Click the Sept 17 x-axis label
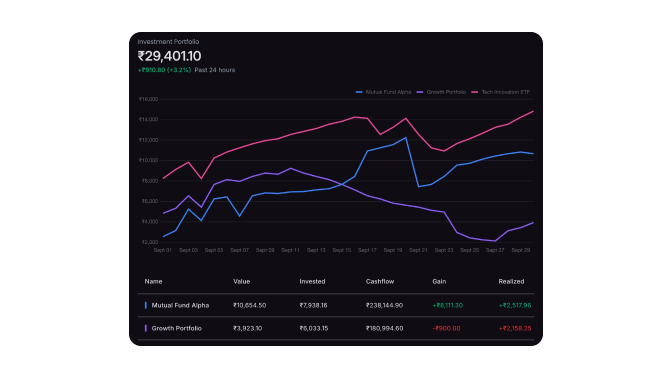Image resolution: width=672 pixels, height=378 pixels. 367,250
